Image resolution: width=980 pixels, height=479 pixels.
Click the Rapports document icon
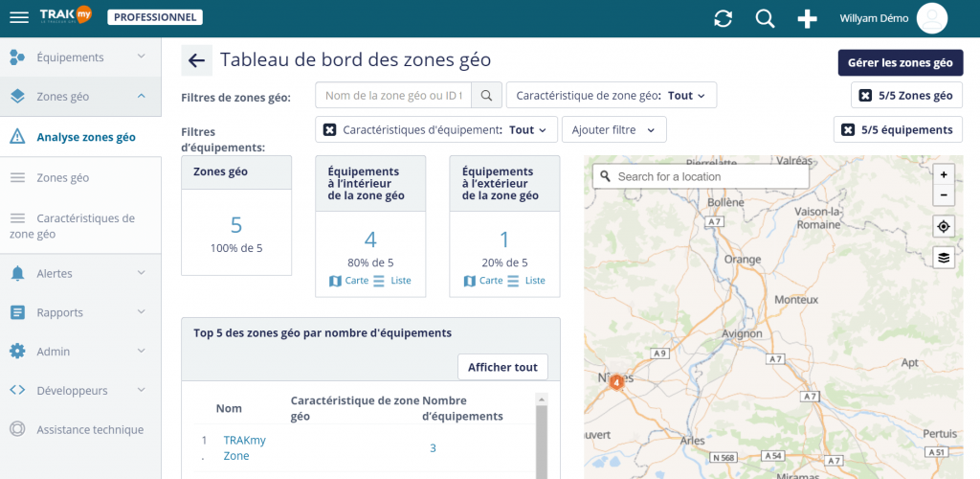[x=17, y=312]
